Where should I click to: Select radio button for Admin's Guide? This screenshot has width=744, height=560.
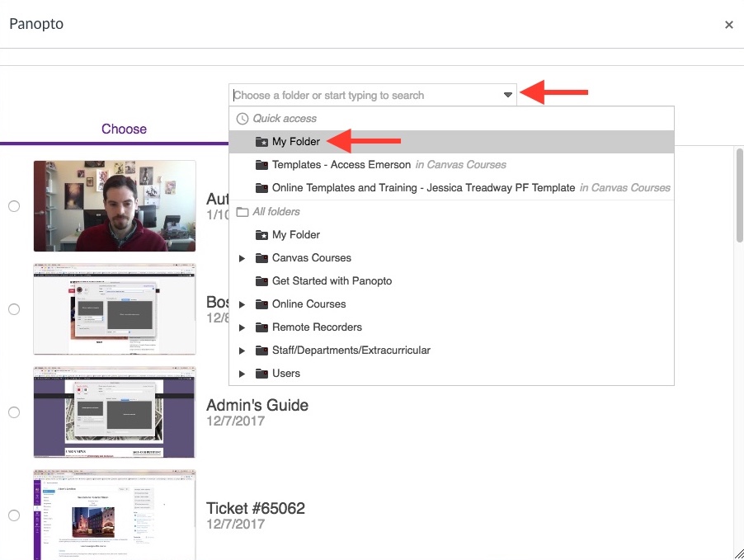click(14, 412)
